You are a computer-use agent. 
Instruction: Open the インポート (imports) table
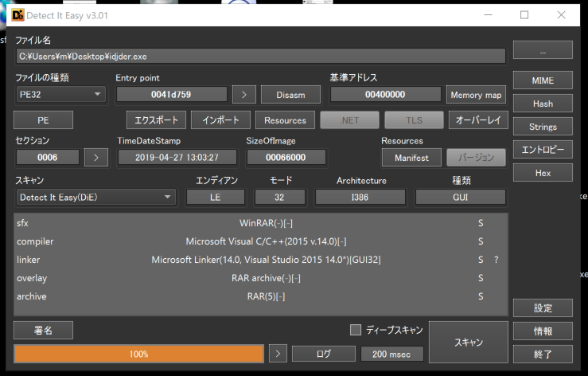coord(220,120)
